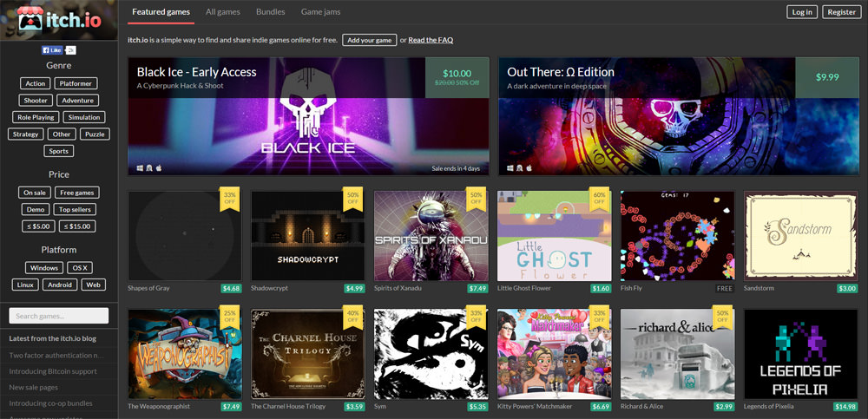Filter by Android platform

pyautogui.click(x=60, y=285)
